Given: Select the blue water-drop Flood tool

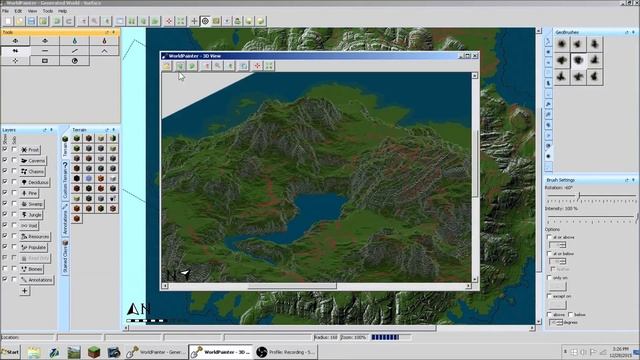Looking at the screenshot, I should 75,41.
